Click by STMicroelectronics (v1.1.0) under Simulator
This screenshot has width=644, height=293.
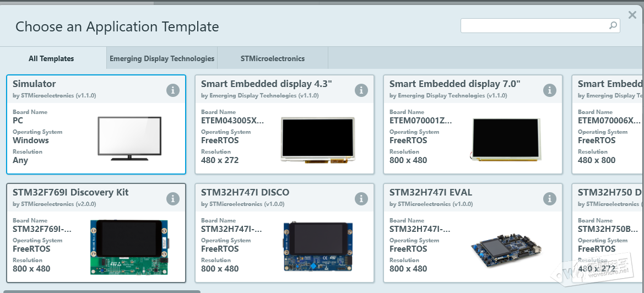click(x=54, y=96)
